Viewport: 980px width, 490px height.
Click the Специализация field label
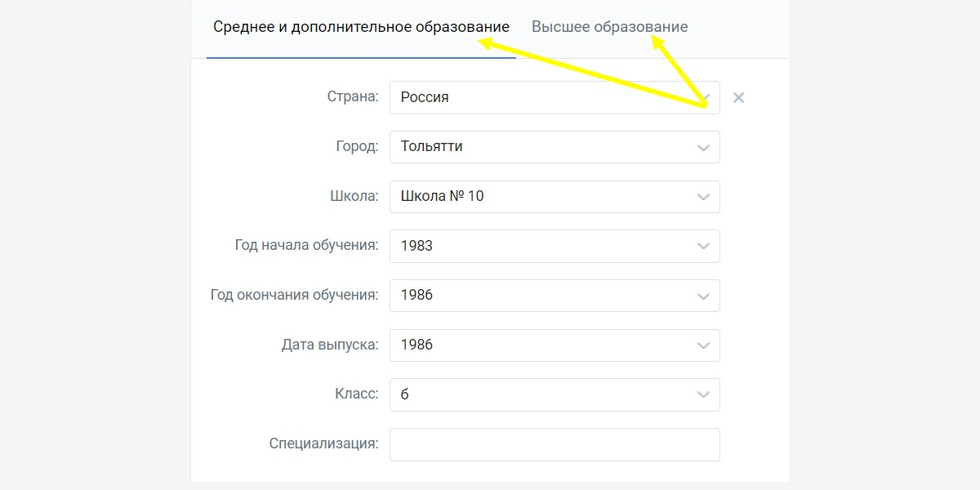click(x=323, y=443)
